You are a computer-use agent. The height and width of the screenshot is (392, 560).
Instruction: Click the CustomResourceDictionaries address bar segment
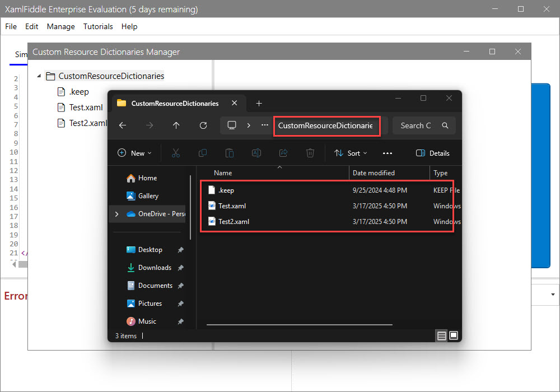click(325, 125)
